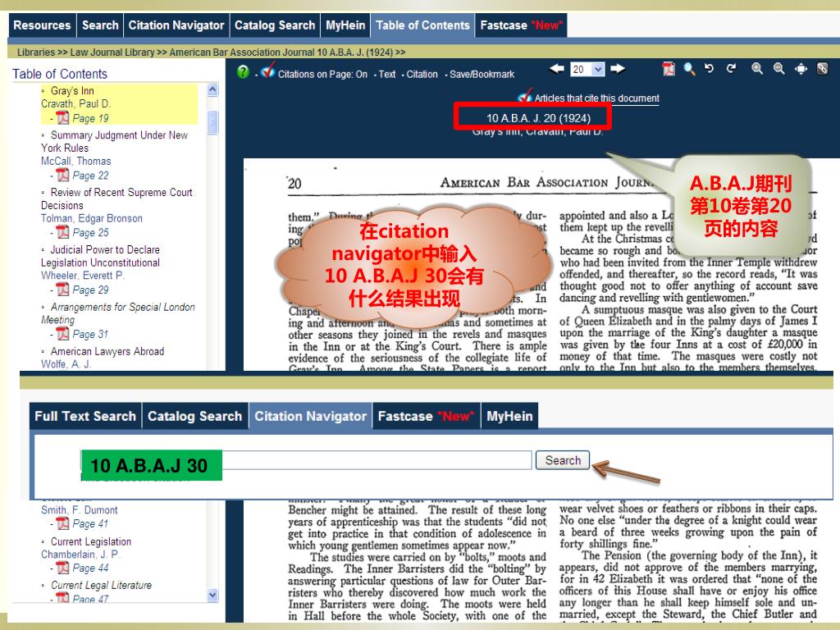The width and height of the screenshot is (840, 630).
Task: Open the Search tab in top navigation
Action: click(99, 25)
